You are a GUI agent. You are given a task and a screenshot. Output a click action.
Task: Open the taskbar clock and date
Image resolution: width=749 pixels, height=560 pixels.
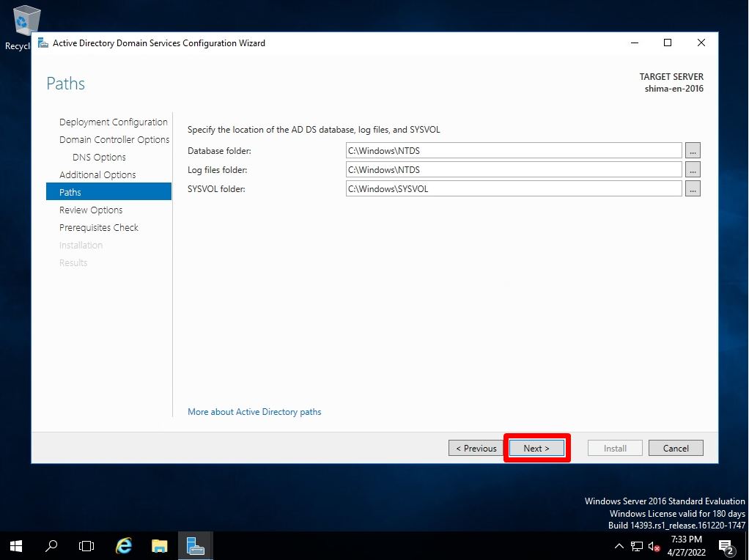(687, 545)
